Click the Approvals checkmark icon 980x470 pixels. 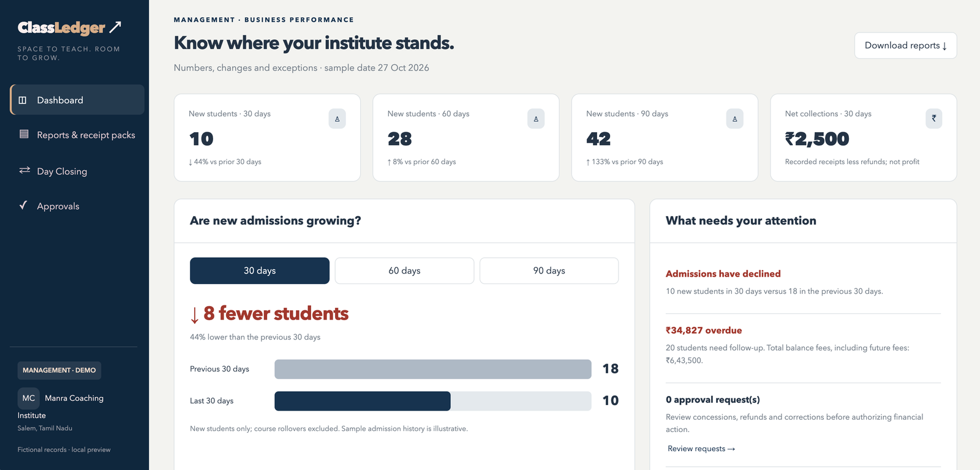pyautogui.click(x=23, y=205)
